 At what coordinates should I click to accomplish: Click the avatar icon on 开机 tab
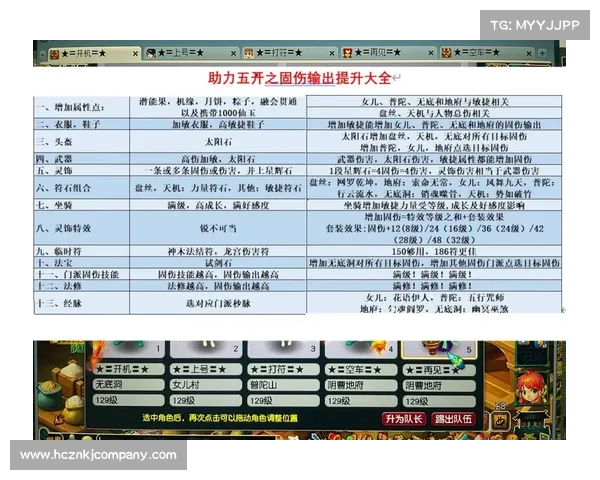click(55, 54)
